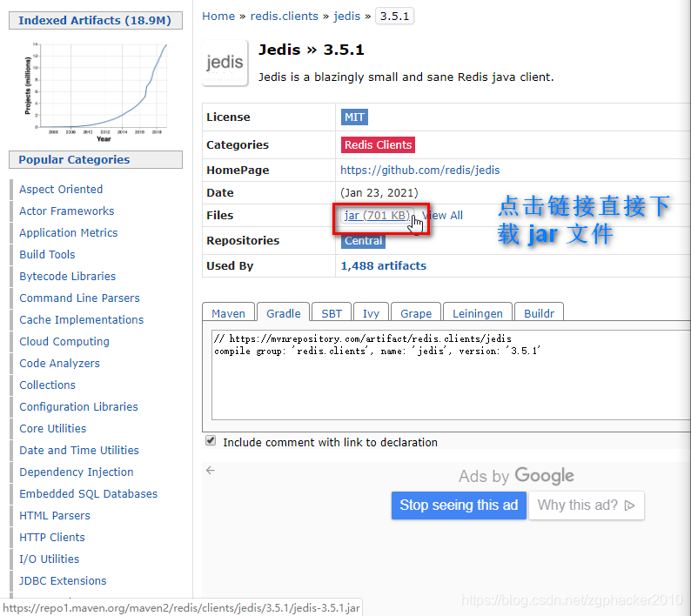Viewport: 691px width, 616px height.
Task: Open the Grape tab
Action: [416, 313]
